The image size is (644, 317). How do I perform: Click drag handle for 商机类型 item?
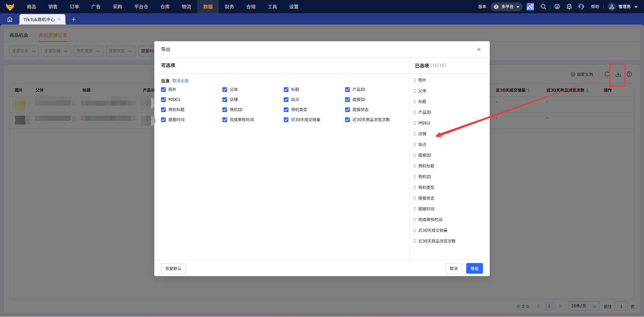(x=415, y=188)
